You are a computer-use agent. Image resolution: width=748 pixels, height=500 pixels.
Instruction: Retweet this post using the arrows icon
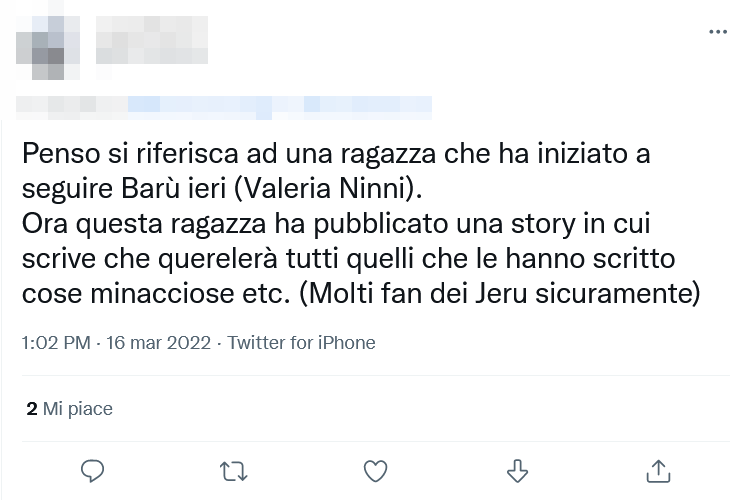pos(234,469)
